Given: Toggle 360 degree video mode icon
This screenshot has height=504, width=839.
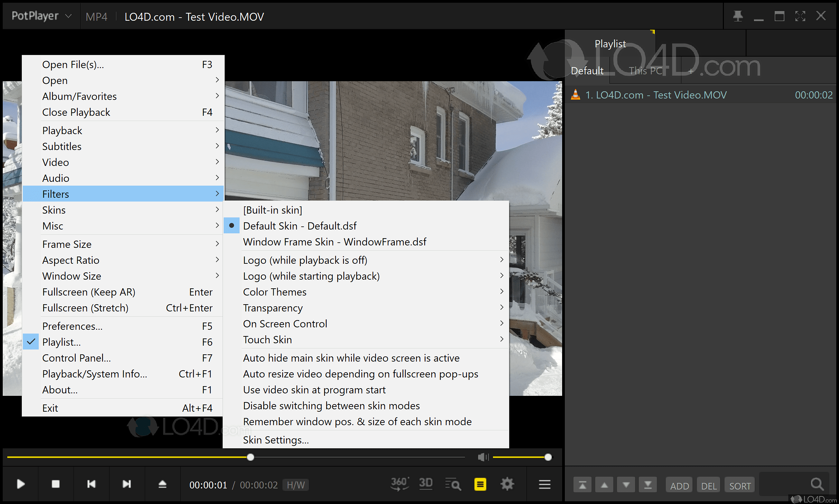Looking at the screenshot, I should tap(400, 484).
